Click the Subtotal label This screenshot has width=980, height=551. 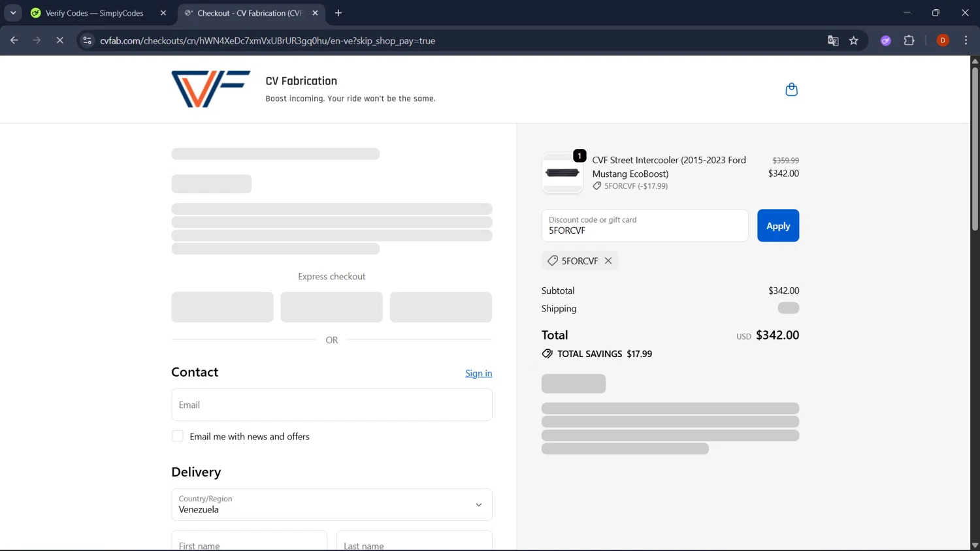(558, 291)
